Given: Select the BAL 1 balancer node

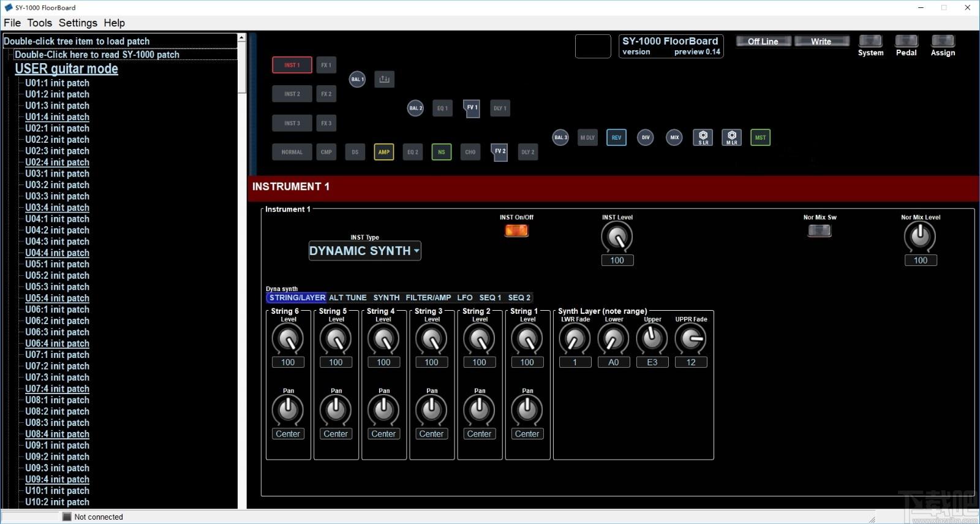Looking at the screenshot, I should pos(357,79).
